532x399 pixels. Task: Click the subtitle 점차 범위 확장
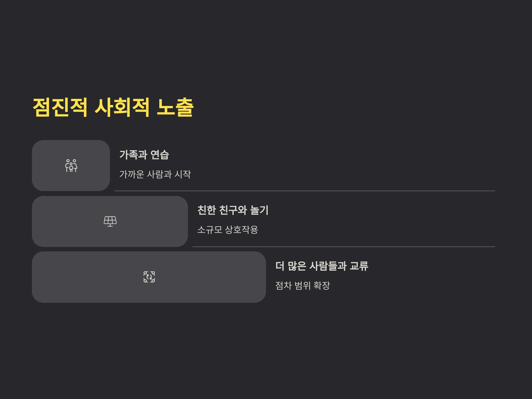pos(303,286)
